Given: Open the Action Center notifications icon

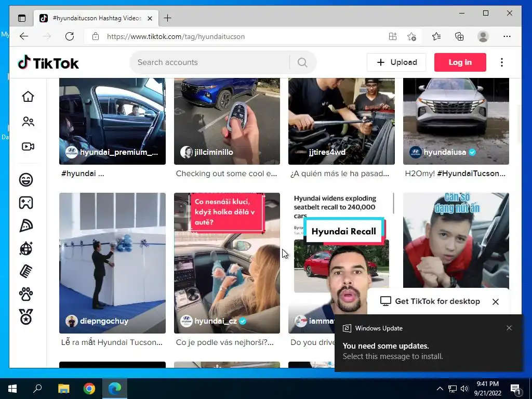Looking at the screenshot, I should (x=515, y=389).
